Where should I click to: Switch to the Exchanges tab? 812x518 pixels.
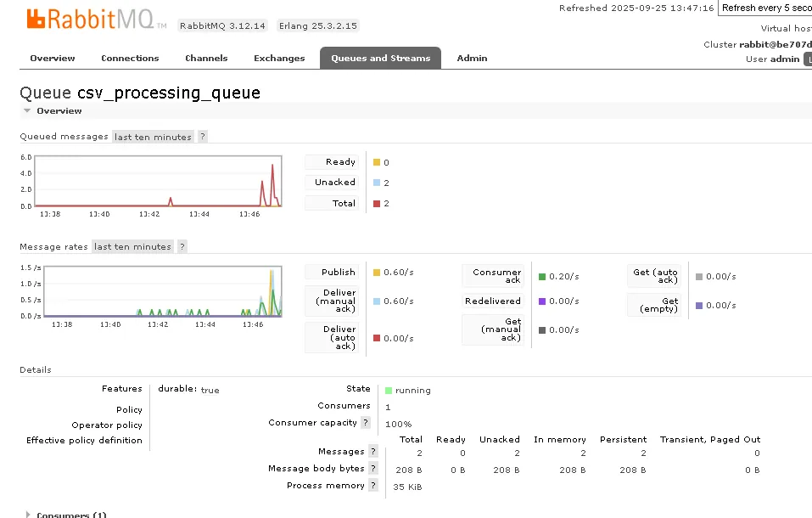(279, 58)
